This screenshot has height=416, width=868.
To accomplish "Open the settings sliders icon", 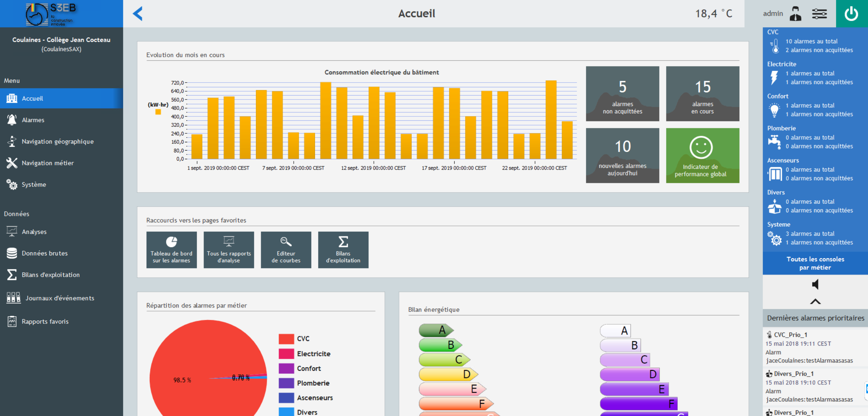I will point(819,14).
